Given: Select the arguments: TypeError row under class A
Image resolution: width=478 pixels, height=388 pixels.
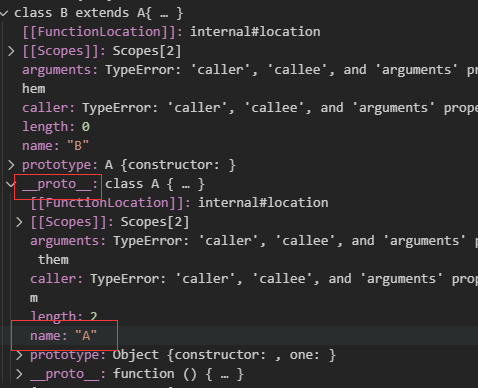Looking at the screenshot, I should click(239, 250).
